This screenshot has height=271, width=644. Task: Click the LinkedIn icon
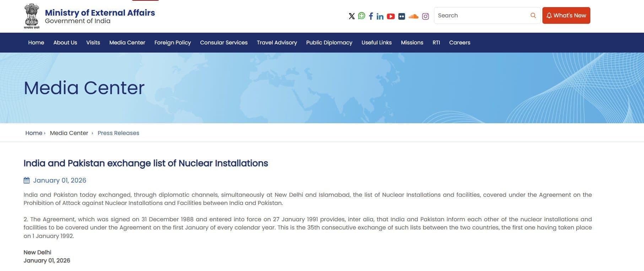click(380, 16)
